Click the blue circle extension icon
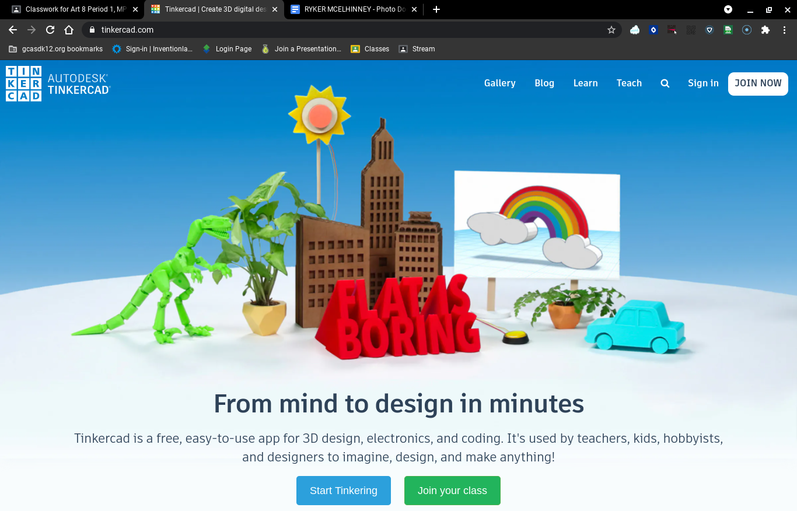This screenshot has width=797, height=532. point(747,30)
